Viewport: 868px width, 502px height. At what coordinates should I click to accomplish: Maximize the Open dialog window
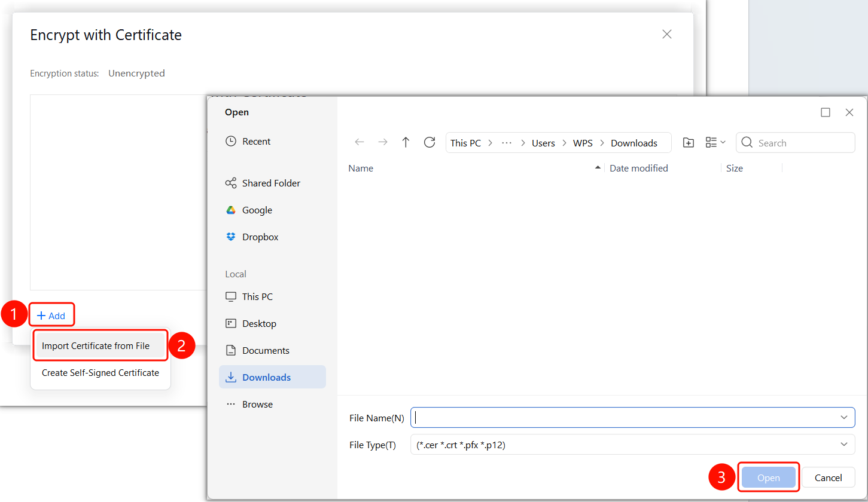(x=826, y=112)
